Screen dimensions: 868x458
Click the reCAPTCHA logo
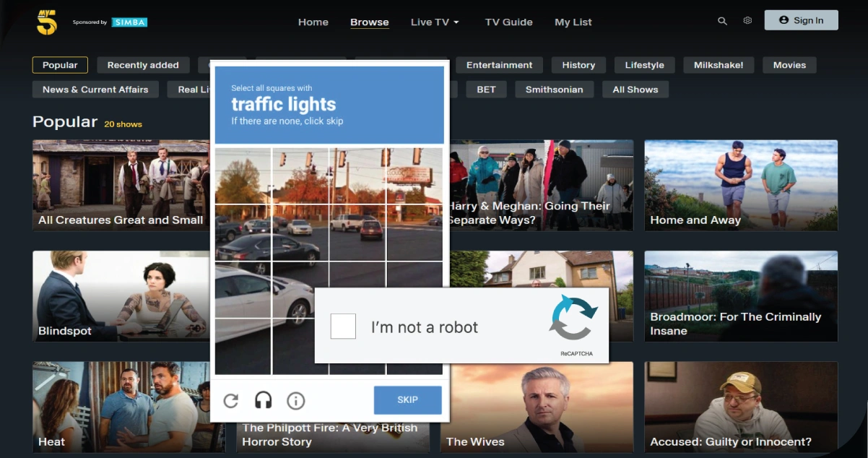573,319
